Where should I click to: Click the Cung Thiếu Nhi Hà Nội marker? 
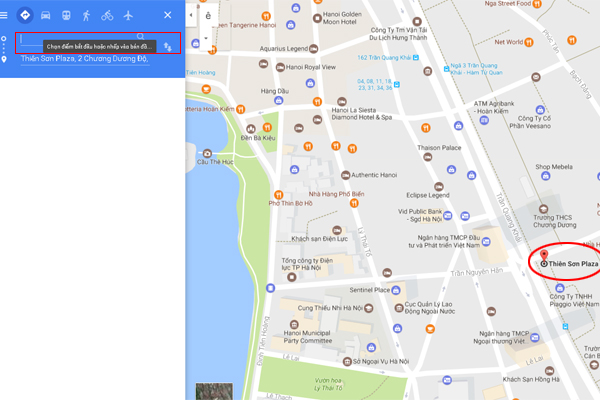click(369, 308)
